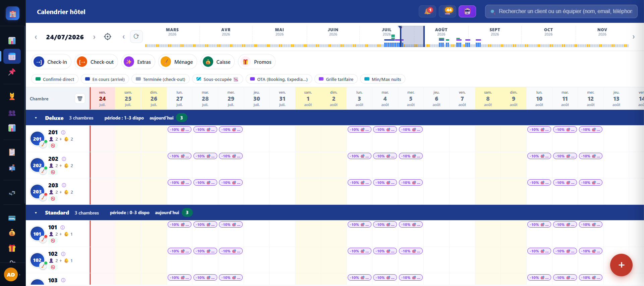Open the bar chart dashboard sidebar icon
This screenshot has height=286, width=644.
click(12, 41)
